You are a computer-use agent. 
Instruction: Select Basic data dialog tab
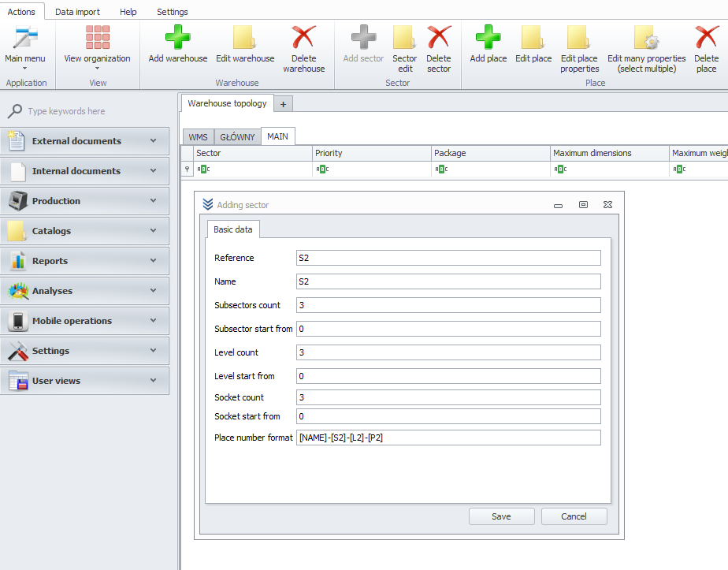tap(233, 229)
